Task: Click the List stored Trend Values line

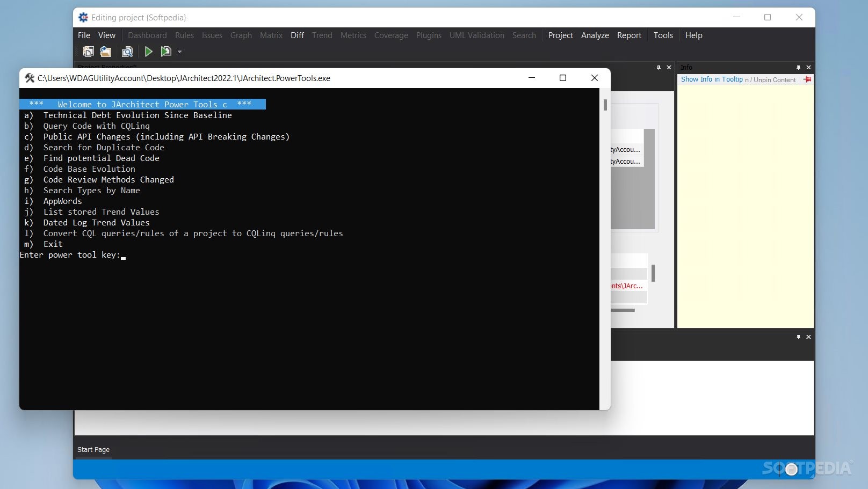Action: click(92, 212)
